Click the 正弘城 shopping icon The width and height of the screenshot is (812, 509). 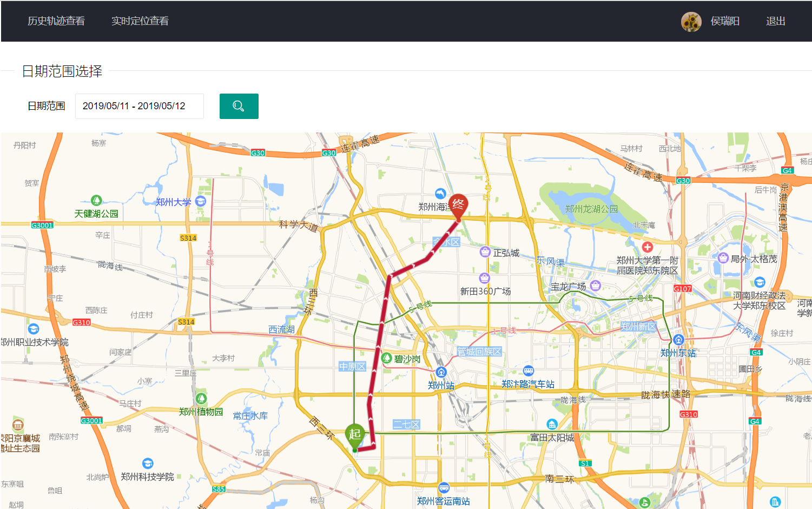coord(485,252)
